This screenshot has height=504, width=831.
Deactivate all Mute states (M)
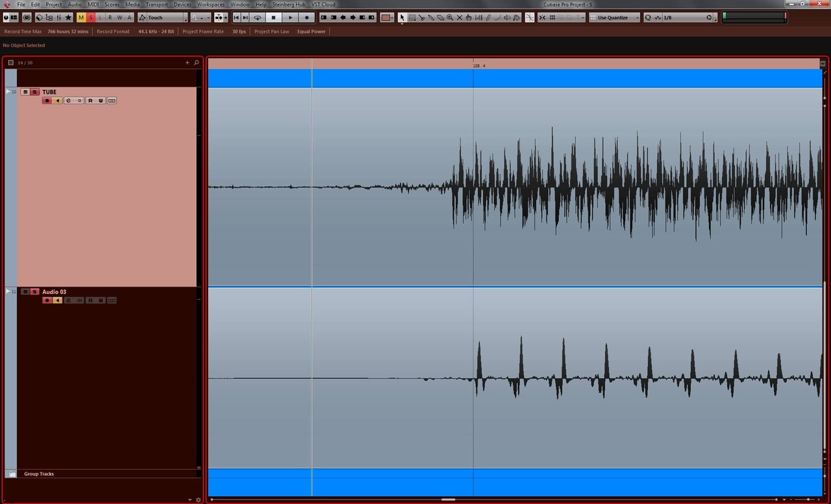[81, 18]
